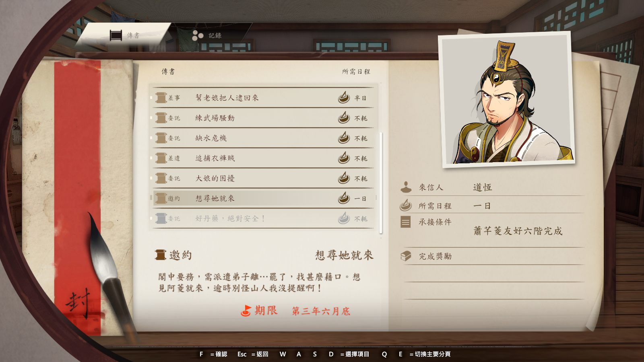Choose the 缺水危機 entry
The height and width of the screenshot is (362, 644).
264,138
